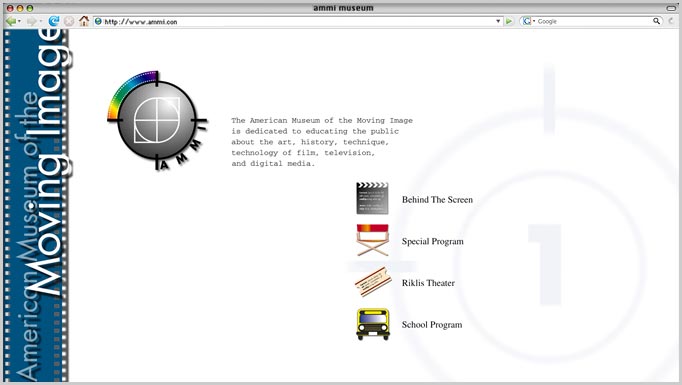Go to Home with the house icon

tap(84, 20)
